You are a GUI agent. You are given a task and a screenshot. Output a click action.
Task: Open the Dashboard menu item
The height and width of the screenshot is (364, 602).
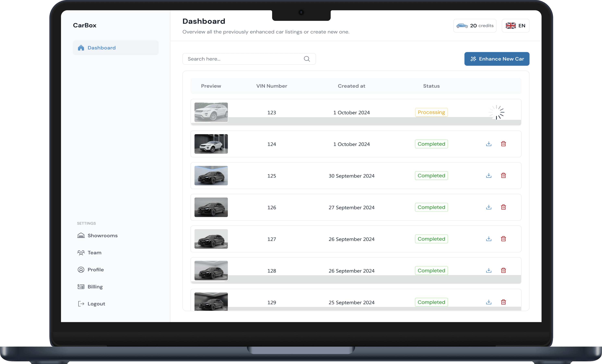point(116,48)
